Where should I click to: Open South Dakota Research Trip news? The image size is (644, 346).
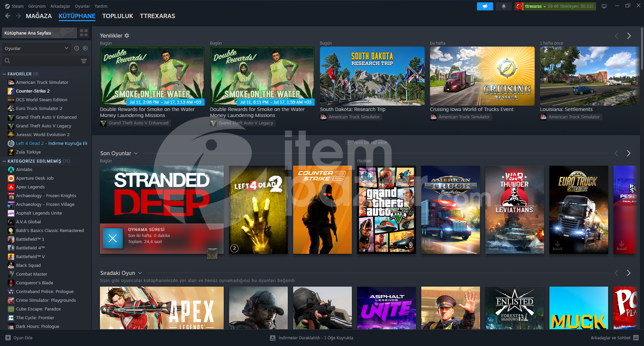(372, 76)
